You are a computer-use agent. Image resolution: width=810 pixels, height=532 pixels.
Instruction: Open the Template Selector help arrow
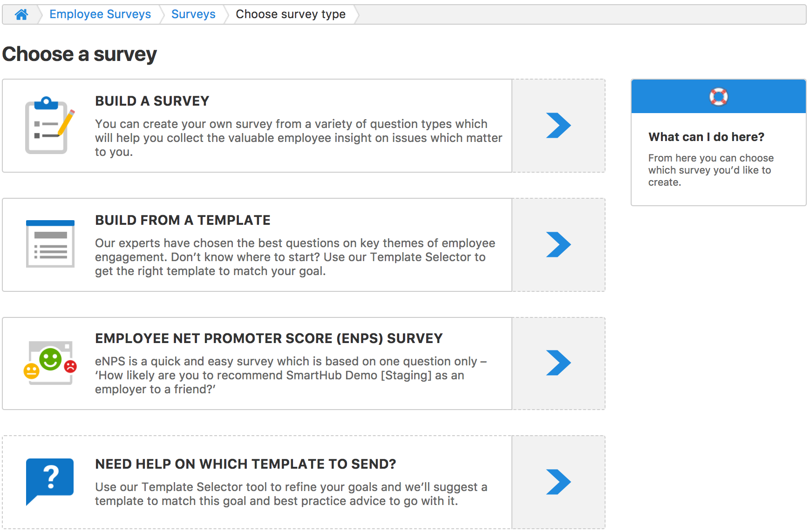click(x=558, y=482)
